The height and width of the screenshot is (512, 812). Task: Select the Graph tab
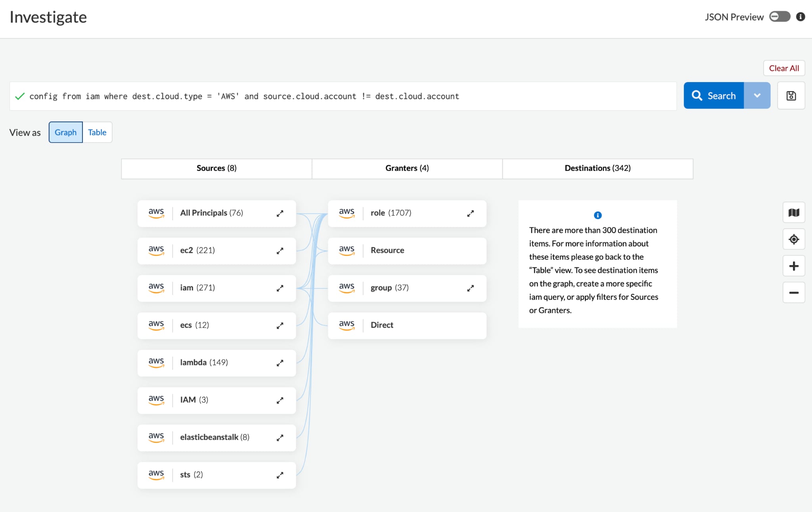coord(65,132)
